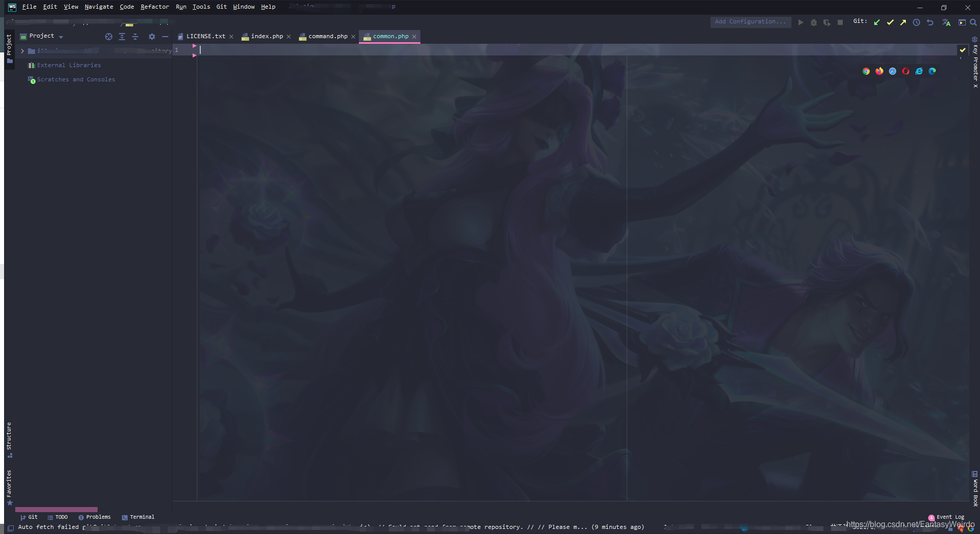Viewport: 980px width, 534px height.
Task: Toggle the Favorites sidebar panel
Action: coord(9,487)
